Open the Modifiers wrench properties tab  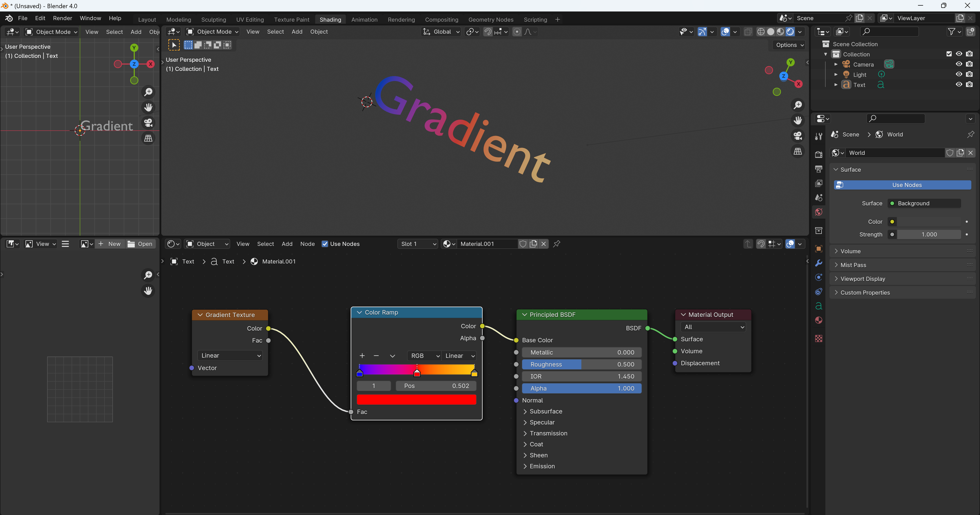(x=819, y=263)
